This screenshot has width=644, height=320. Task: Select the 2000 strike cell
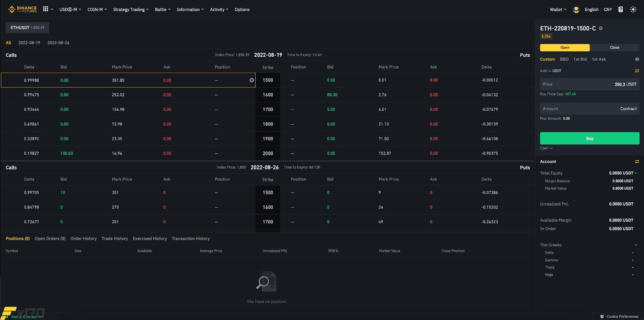pyautogui.click(x=268, y=153)
